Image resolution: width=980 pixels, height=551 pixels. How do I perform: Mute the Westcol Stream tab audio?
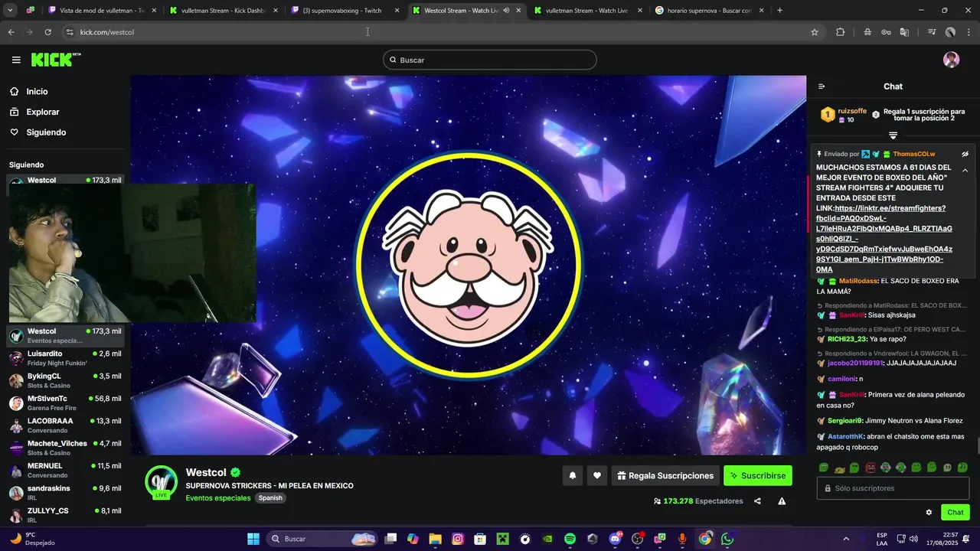tap(506, 11)
